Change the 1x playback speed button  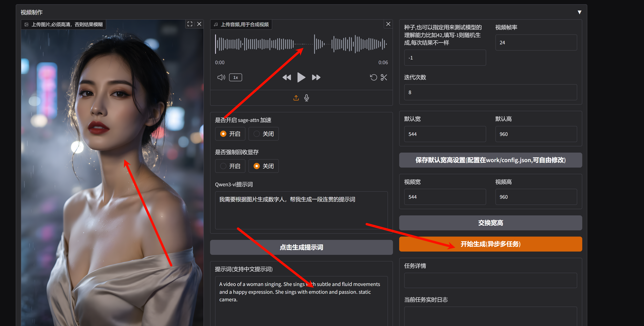pos(236,77)
